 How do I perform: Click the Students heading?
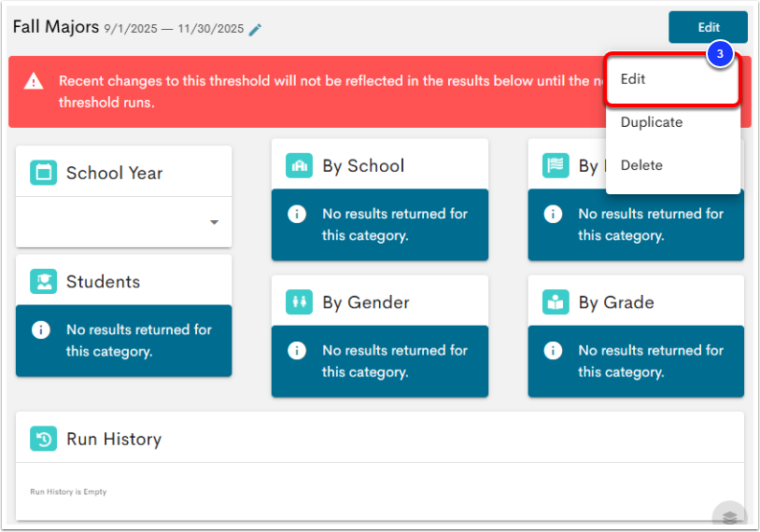(103, 282)
